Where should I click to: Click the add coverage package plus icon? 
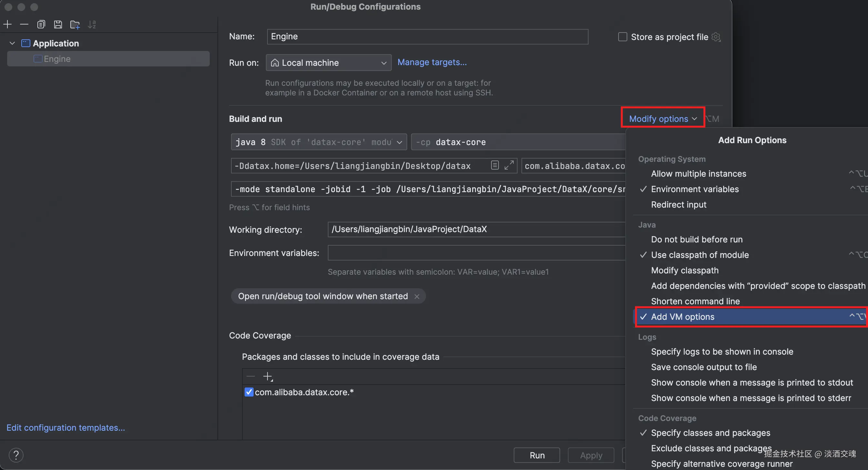[267, 376]
